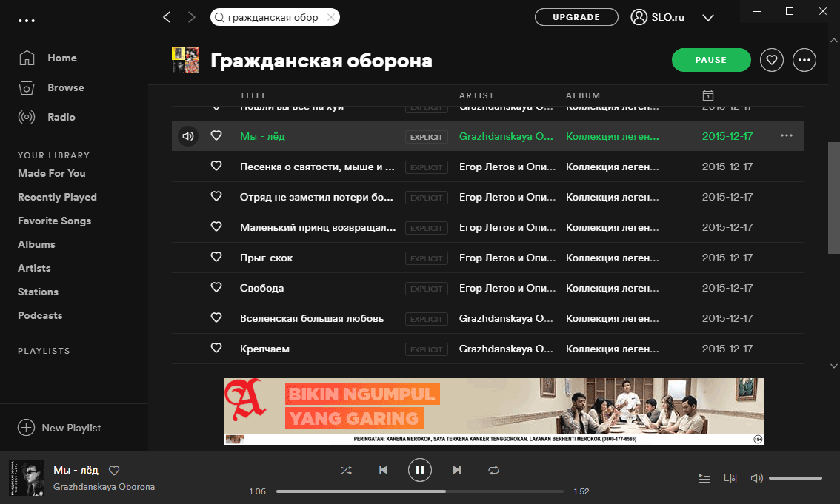Open now playing album art thumbnail

(x=27, y=478)
